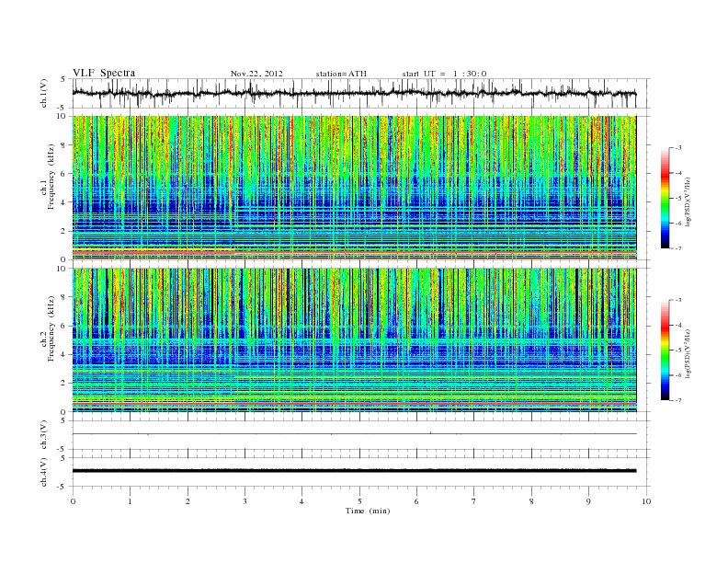This screenshot has height=563, width=728.
Task: Click the "6" tick on the time axis
Action: [x=416, y=501]
